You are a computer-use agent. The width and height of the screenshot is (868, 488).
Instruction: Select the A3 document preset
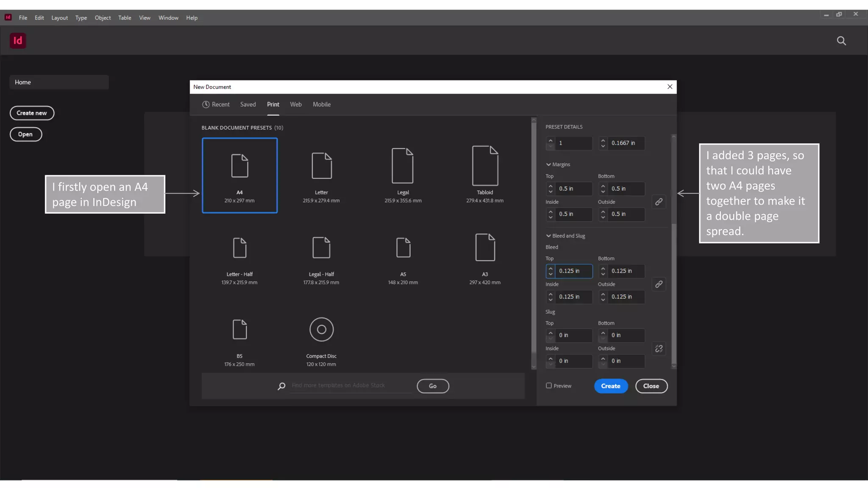485,247
